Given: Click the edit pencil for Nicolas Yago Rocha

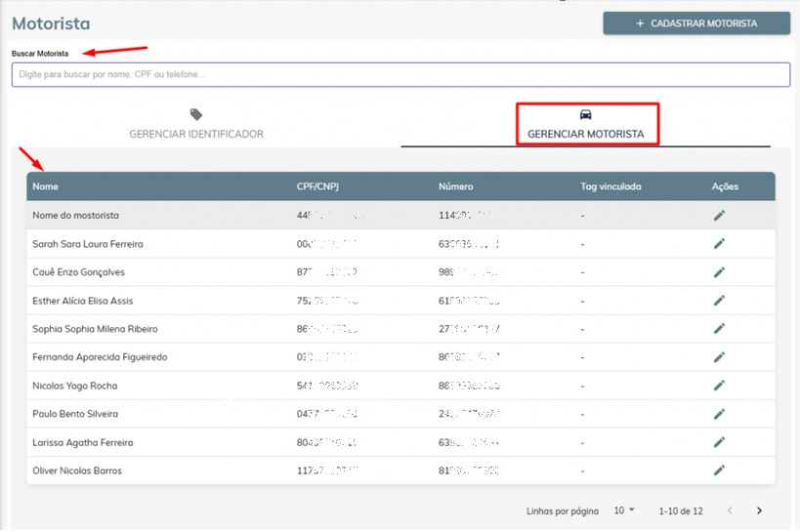Looking at the screenshot, I should pyautogui.click(x=719, y=386).
